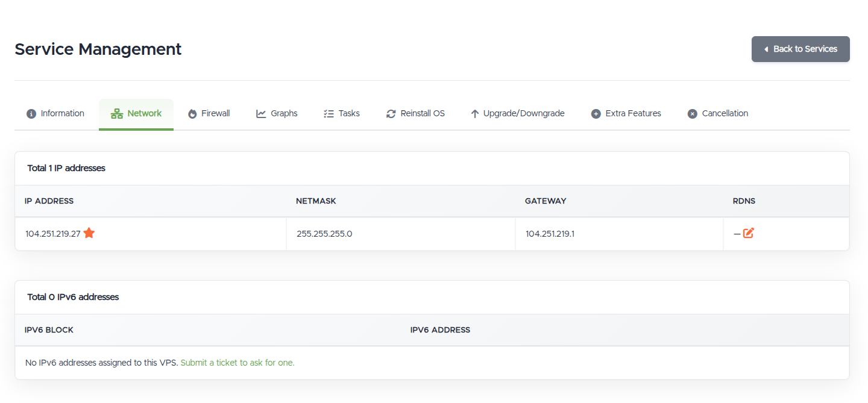
Task: Open the Upgrade/Downgrade tab
Action: pyautogui.click(x=518, y=113)
